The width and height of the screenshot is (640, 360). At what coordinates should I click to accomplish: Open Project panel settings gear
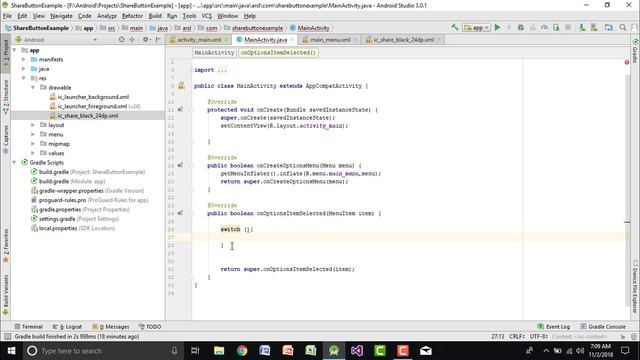click(146, 40)
